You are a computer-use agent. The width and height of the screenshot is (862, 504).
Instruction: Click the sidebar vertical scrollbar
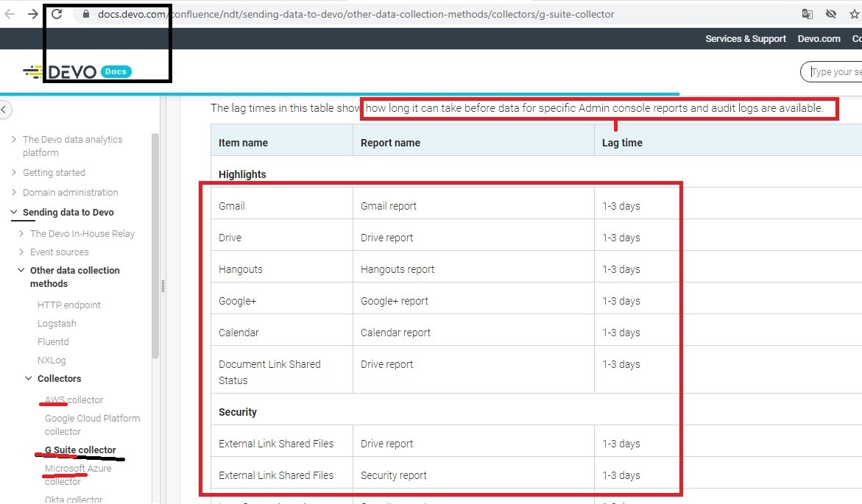155,246
